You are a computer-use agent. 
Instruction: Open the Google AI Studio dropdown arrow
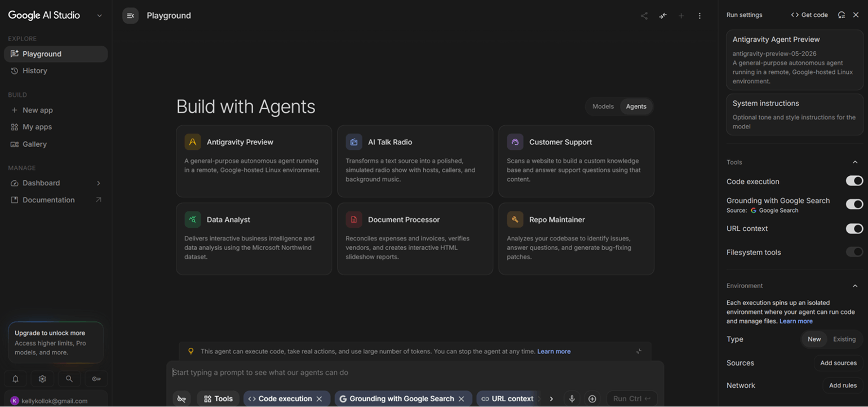99,16
